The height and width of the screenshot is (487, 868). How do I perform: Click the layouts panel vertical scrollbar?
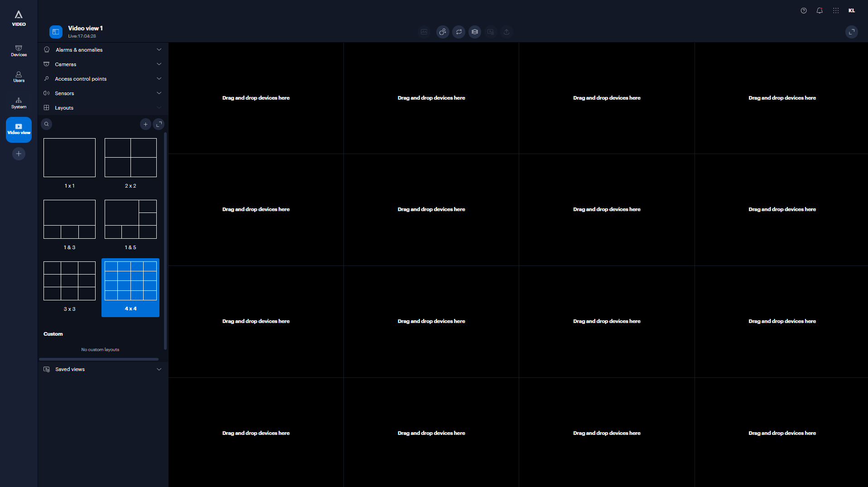[165, 241]
